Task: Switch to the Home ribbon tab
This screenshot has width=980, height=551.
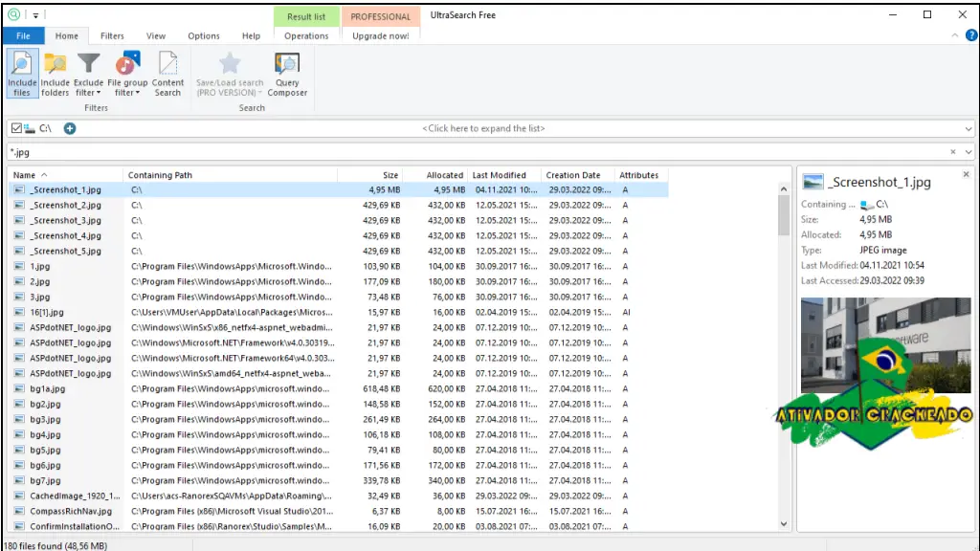Action: (66, 35)
